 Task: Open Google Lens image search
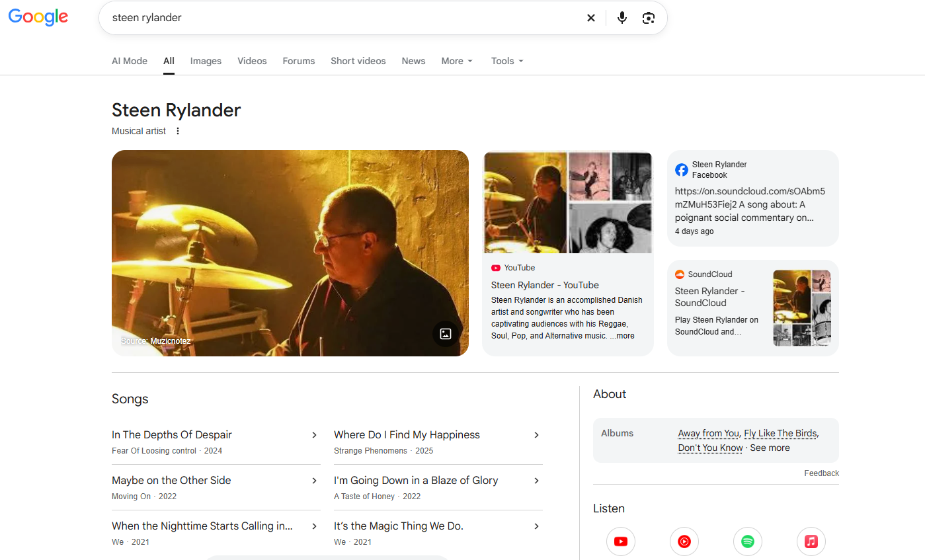click(x=649, y=18)
